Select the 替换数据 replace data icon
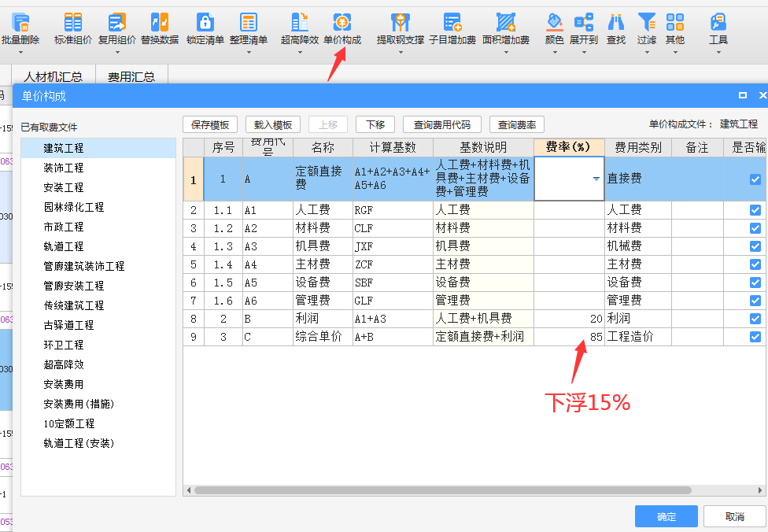768x532 pixels. coord(160,23)
